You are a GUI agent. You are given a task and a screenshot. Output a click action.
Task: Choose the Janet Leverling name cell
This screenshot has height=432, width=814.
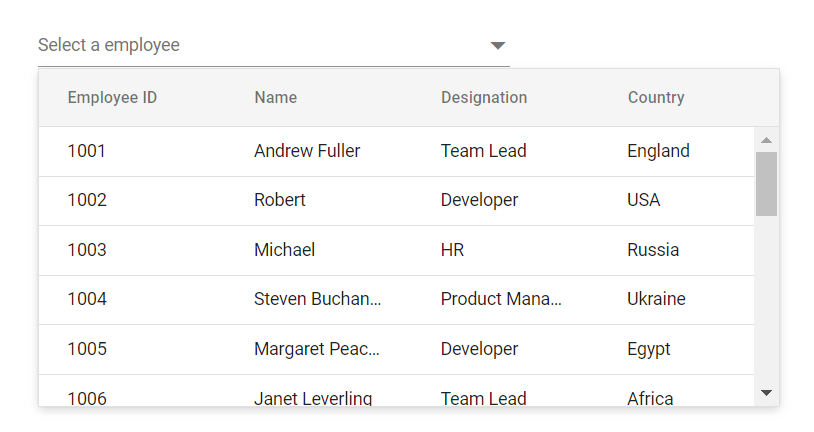(313, 398)
